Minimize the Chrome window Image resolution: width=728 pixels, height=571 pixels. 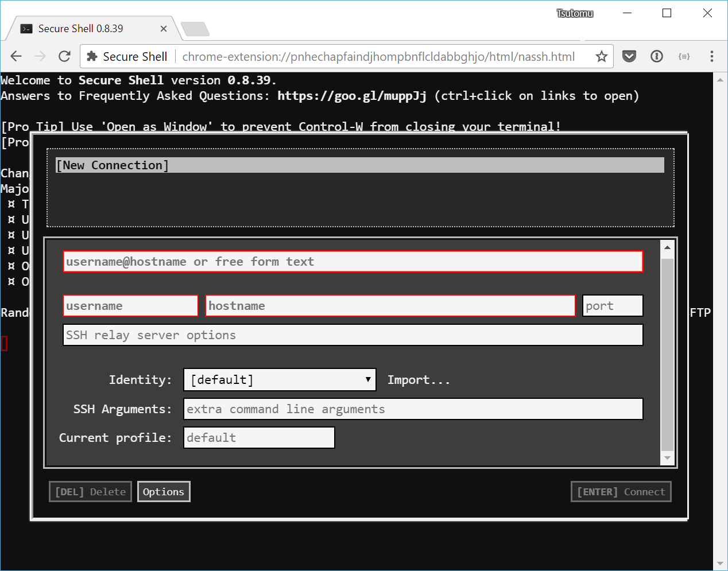point(627,13)
